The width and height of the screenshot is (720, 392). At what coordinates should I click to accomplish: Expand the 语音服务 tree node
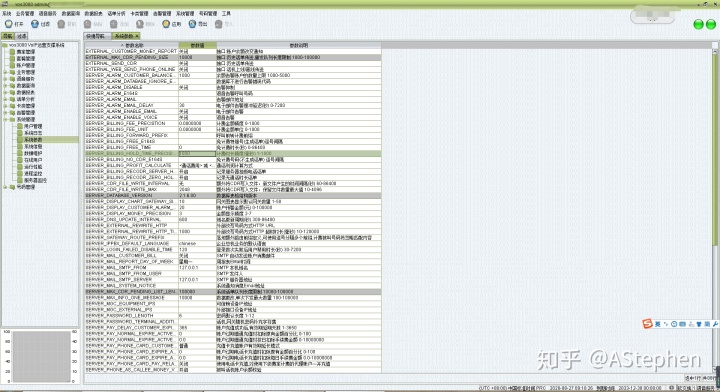5,79
